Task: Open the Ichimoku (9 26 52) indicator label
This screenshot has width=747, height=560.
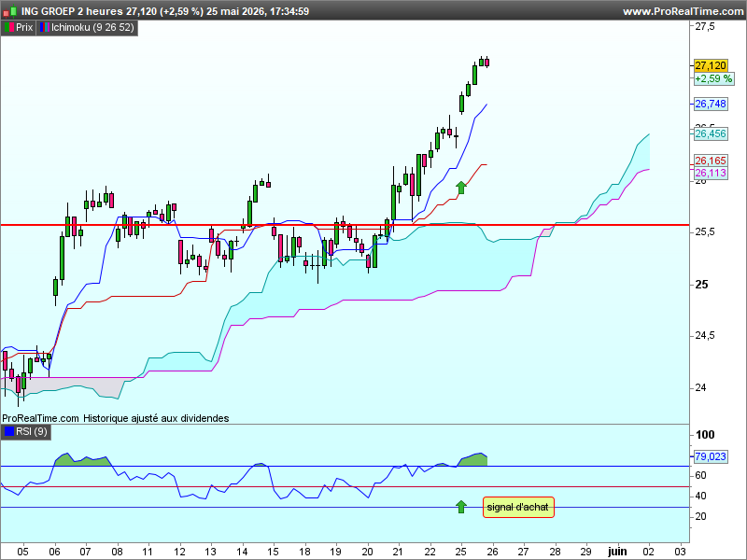Action: [x=87, y=28]
